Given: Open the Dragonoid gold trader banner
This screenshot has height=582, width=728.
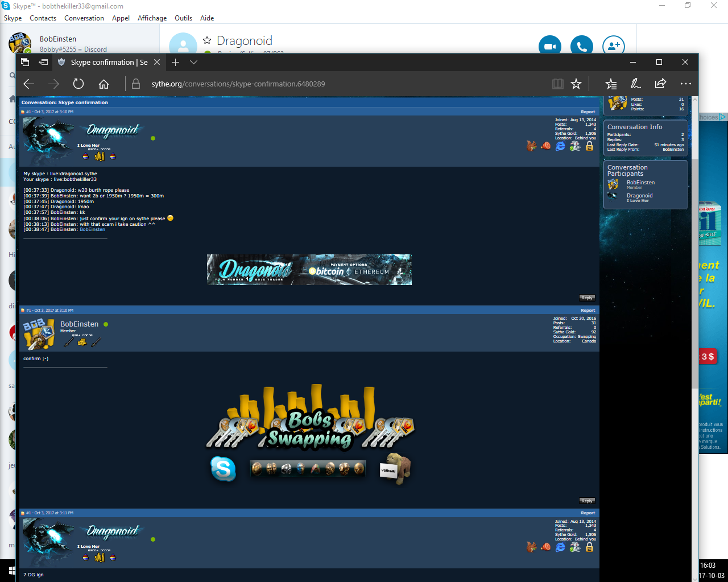Looking at the screenshot, I should click(x=309, y=270).
